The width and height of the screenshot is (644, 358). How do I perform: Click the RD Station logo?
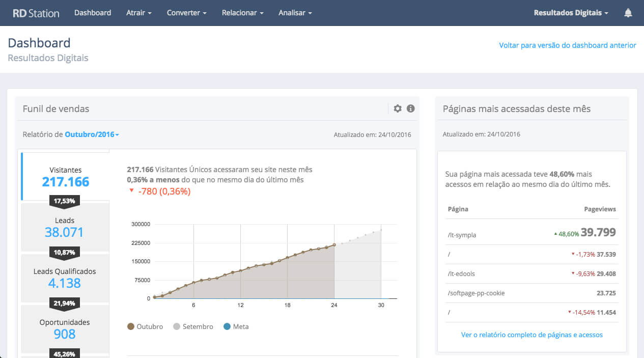(x=36, y=13)
